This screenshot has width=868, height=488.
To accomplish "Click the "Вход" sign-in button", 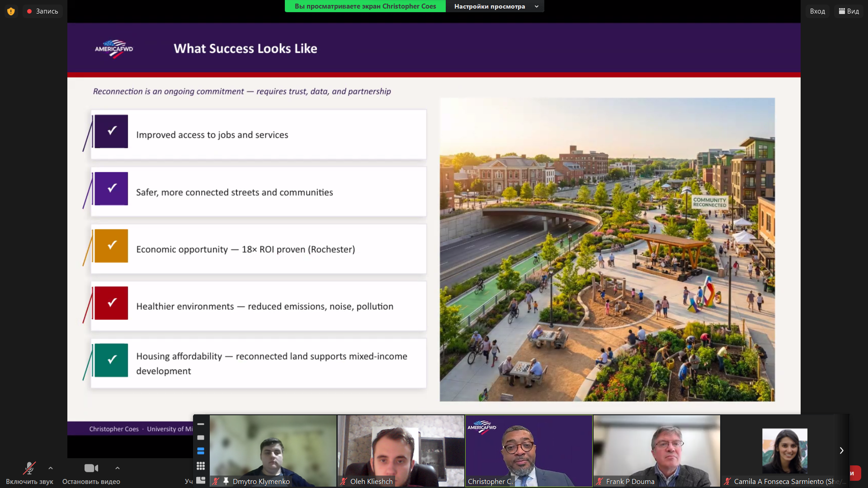I will point(817,11).
